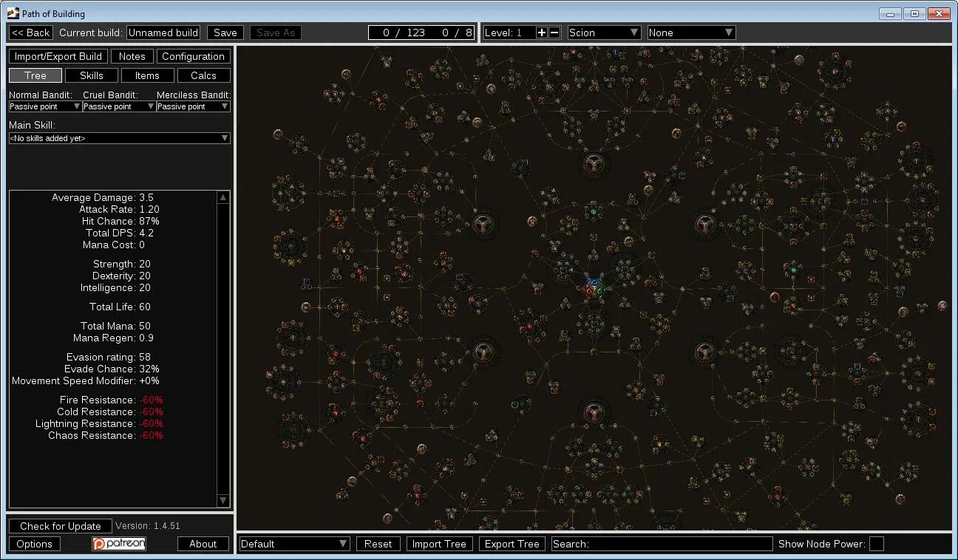
Task: Click Check for Update
Action: tap(61, 526)
